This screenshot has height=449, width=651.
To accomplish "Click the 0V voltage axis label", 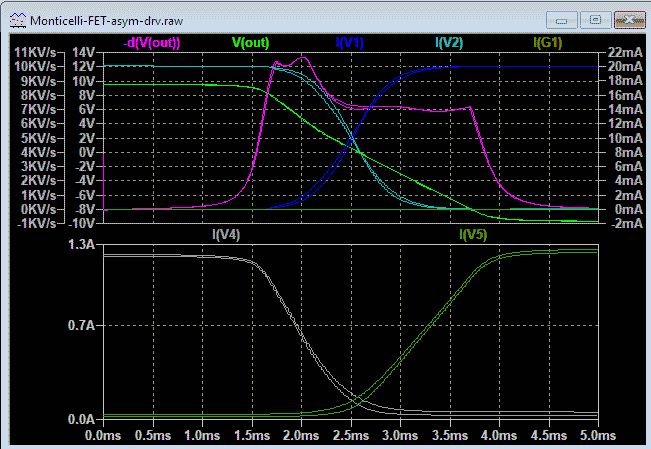I will click(87, 152).
